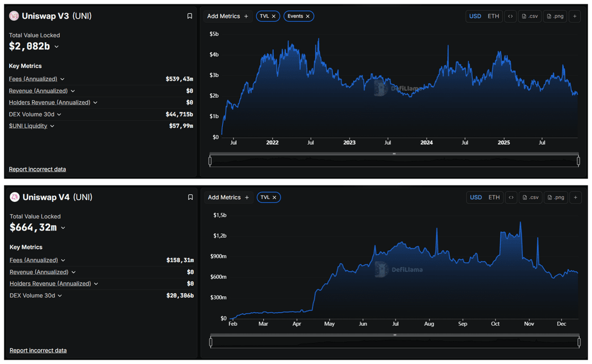Expand Fees (Annualized) row for Uniswap V3
592x364 pixels.
point(62,79)
